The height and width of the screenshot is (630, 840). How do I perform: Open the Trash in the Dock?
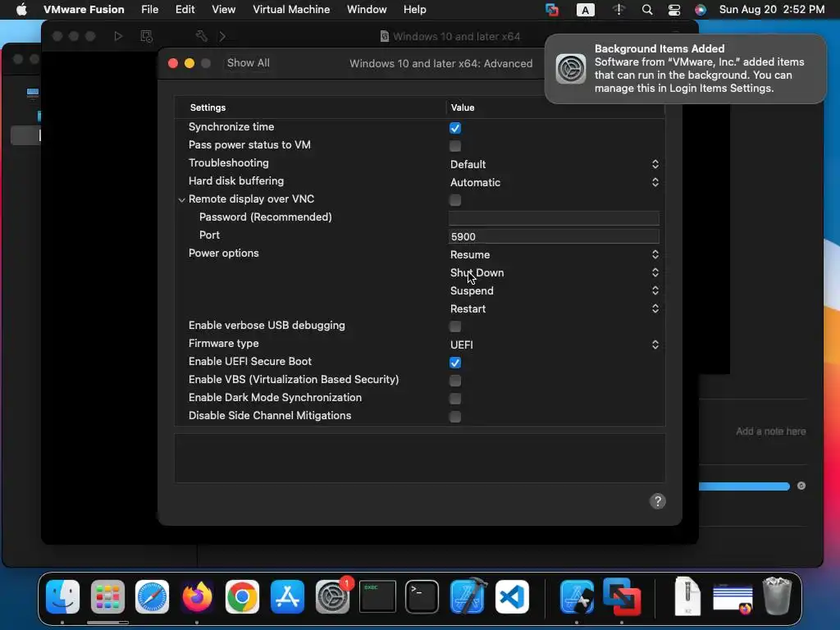[x=777, y=596]
